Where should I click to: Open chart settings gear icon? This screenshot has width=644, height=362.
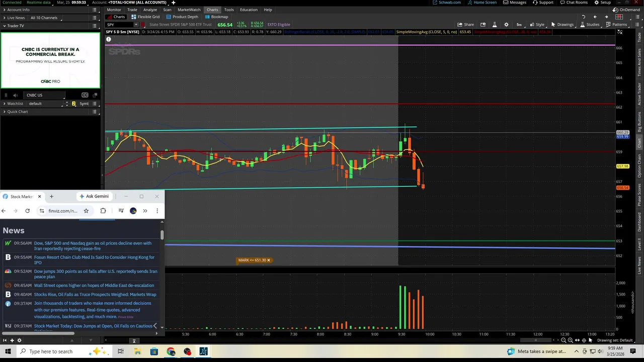506,25
